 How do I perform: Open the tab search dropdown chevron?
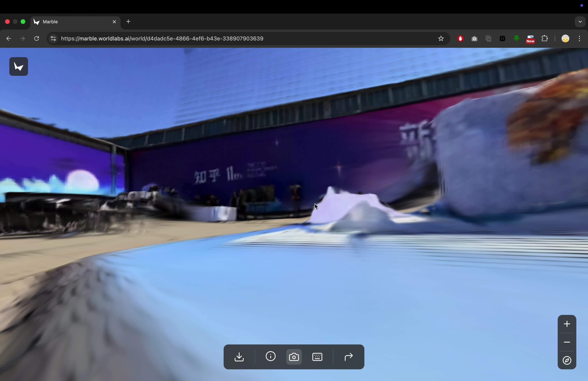click(x=580, y=22)
